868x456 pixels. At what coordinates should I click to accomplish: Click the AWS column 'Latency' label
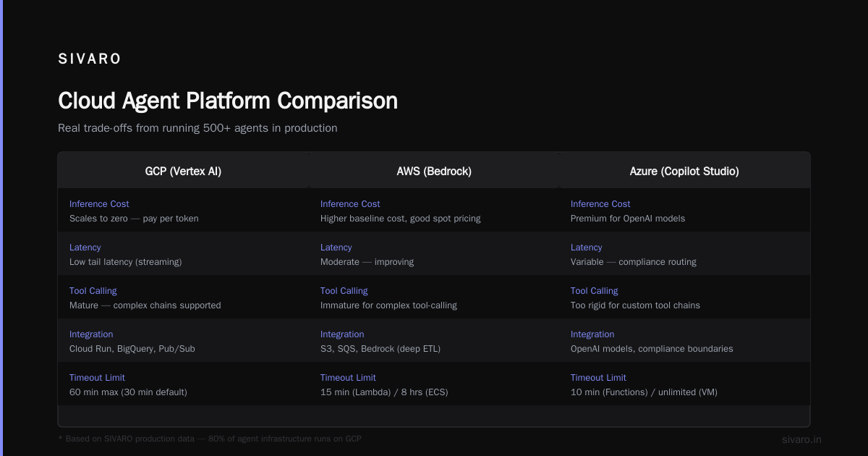pos(336,248)
